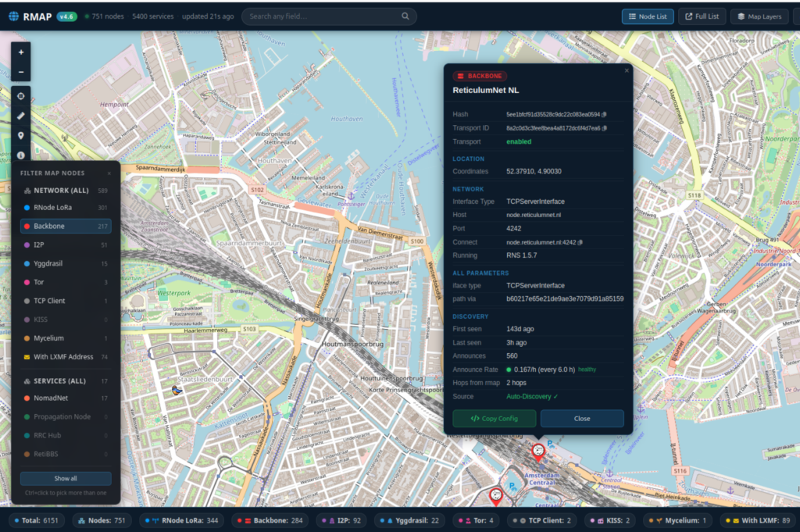Click the path via hash value
Screen dimensions: 800x532
(565, 299)
